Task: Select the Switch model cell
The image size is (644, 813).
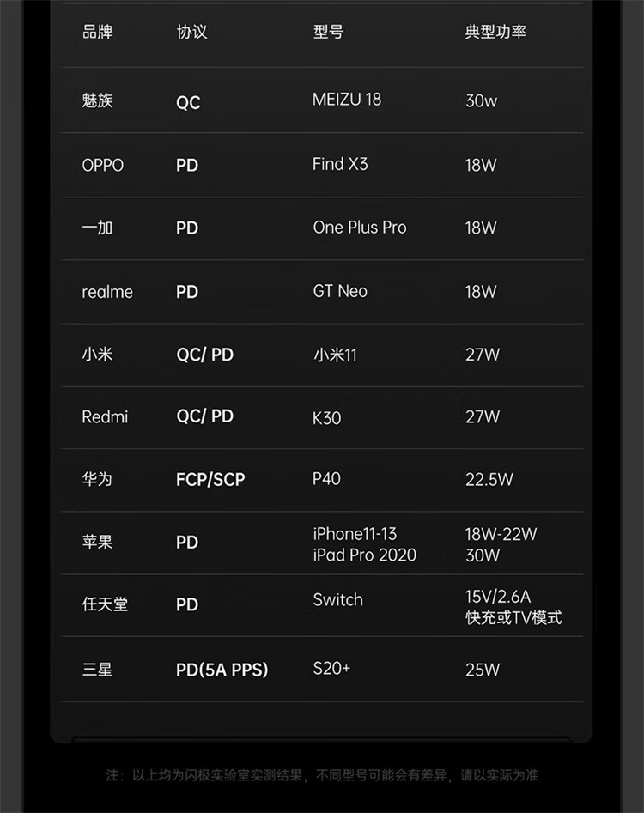Action: click(337, 600)
